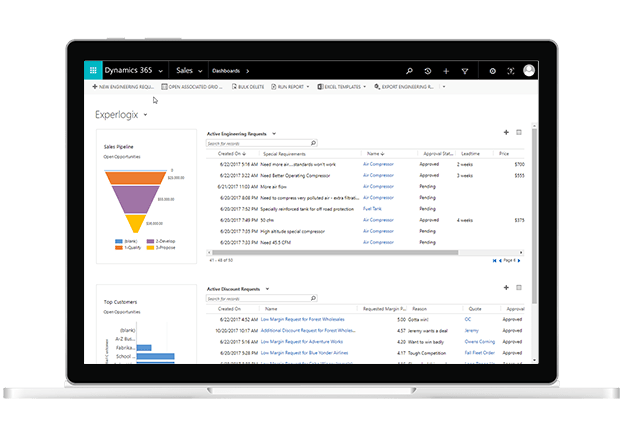Image resolution: width=623 pixels, height=436 pixels.
Task: Open Active Discount Requests view dropdown
Action: (267, 289)
